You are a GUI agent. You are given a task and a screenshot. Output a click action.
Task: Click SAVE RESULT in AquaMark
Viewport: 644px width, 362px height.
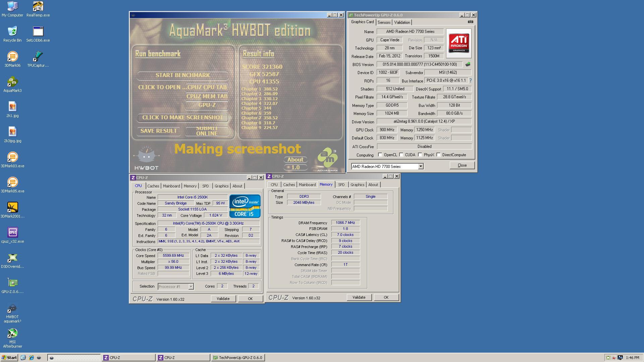tap(159, 131)
